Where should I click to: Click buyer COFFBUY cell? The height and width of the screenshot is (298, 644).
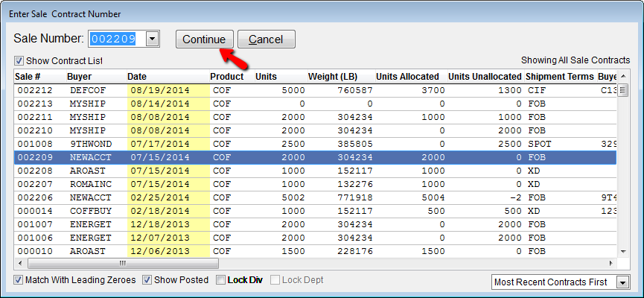(96, 211)
